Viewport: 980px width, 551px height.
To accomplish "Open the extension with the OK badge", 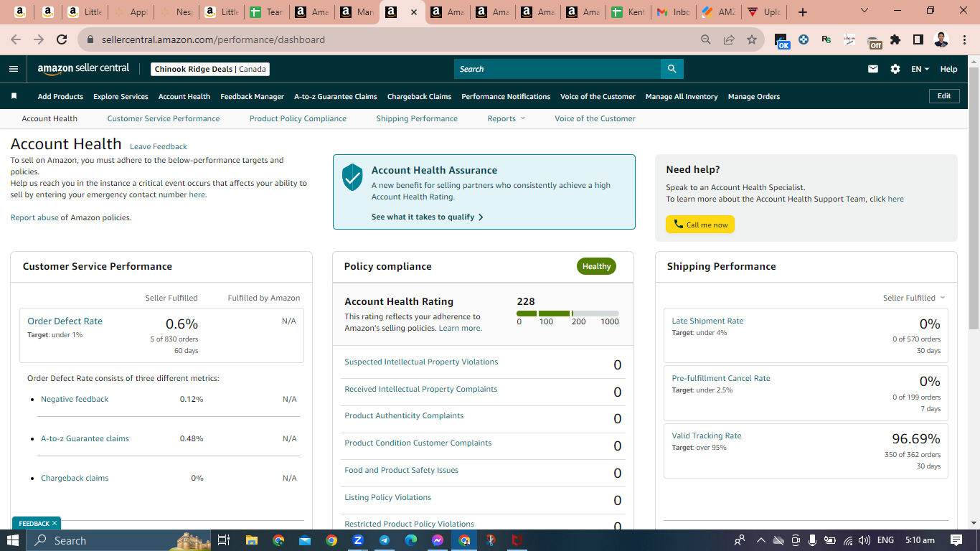I will coord(782,41).
